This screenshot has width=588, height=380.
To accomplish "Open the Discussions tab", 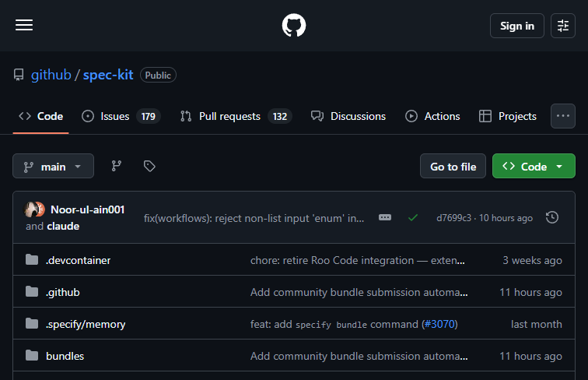I will pyautogui.click(x=348, y=116).
